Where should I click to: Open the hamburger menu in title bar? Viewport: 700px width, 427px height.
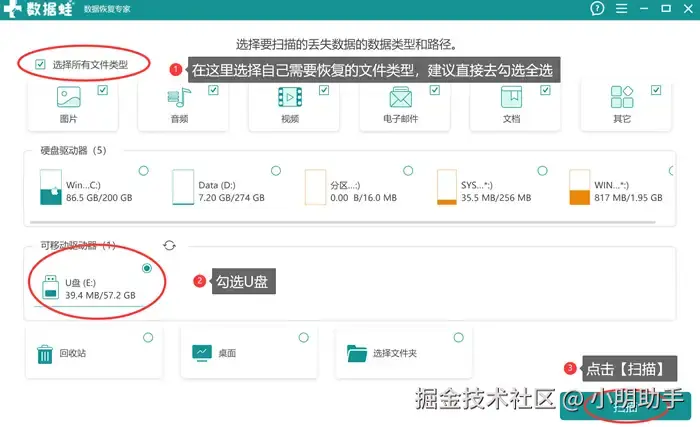(x=621, y=8)
